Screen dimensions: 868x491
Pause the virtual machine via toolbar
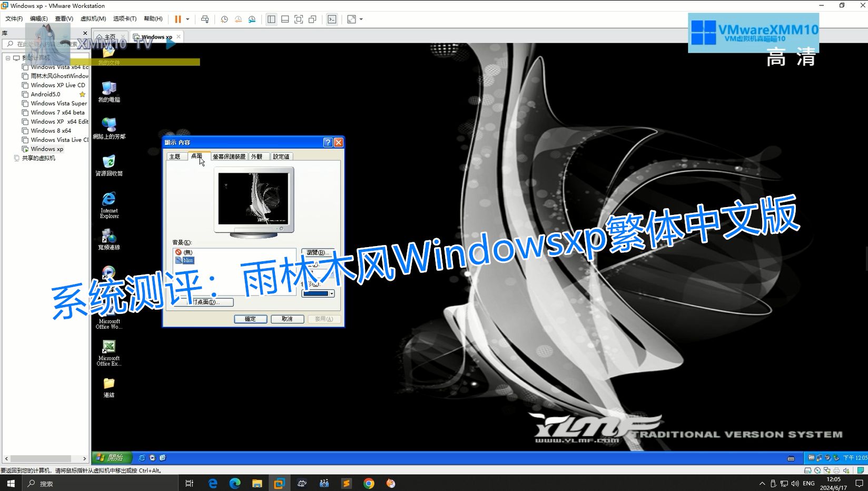click(x=177, y=19)
